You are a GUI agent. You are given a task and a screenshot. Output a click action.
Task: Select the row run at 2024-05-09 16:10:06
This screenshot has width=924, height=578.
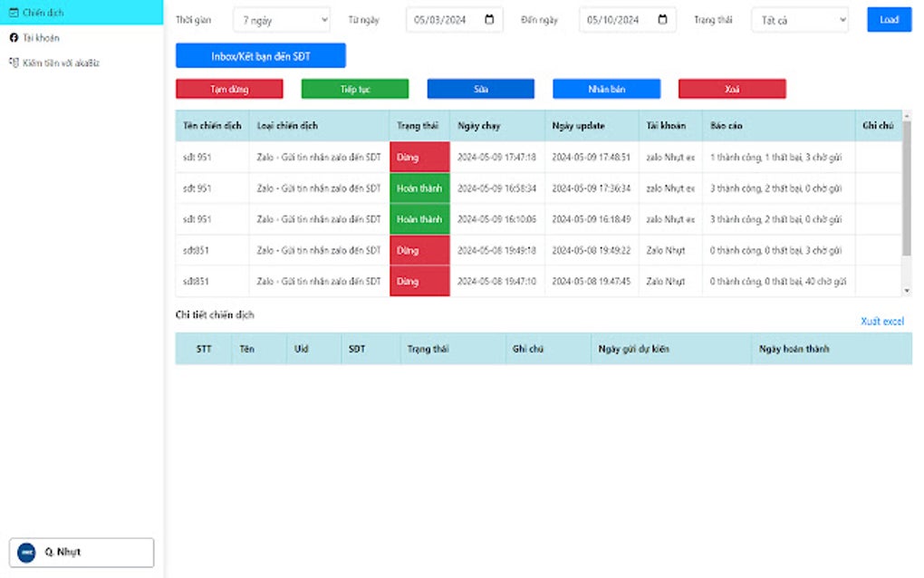coord(539,219)
